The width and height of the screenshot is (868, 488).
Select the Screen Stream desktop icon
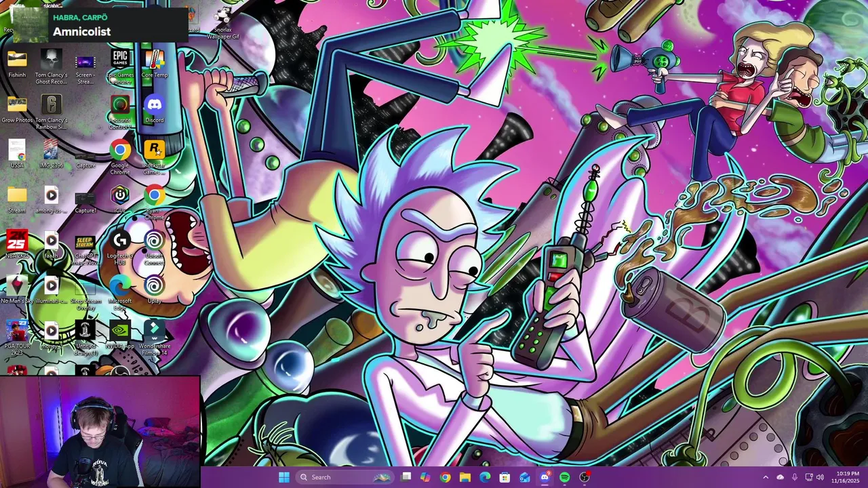85,66
